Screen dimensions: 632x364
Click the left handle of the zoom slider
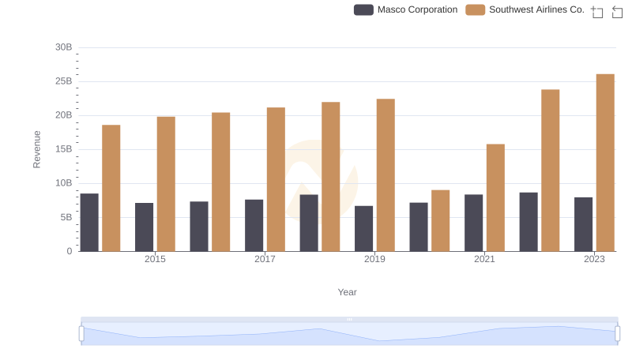tap(81, 334)
